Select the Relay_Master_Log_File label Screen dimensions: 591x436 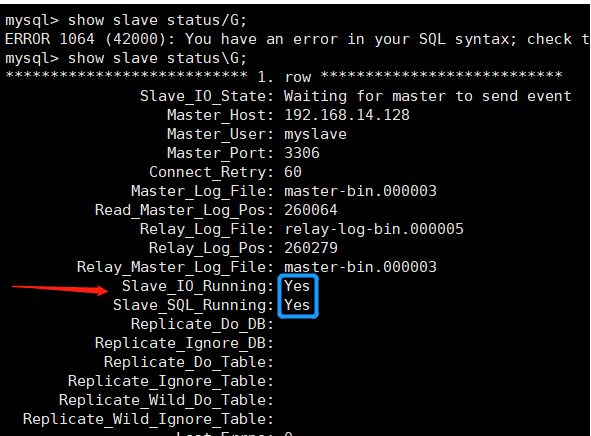pos(175,267)
